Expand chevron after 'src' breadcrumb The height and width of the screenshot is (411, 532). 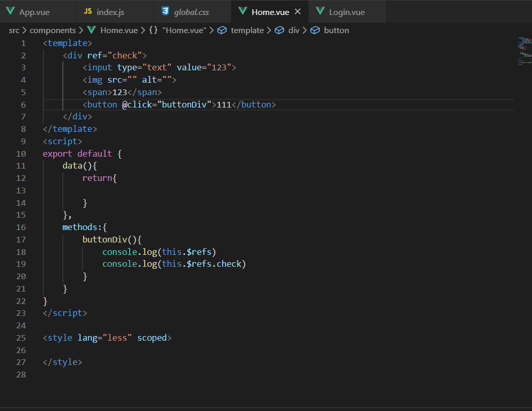pos(24,30)
